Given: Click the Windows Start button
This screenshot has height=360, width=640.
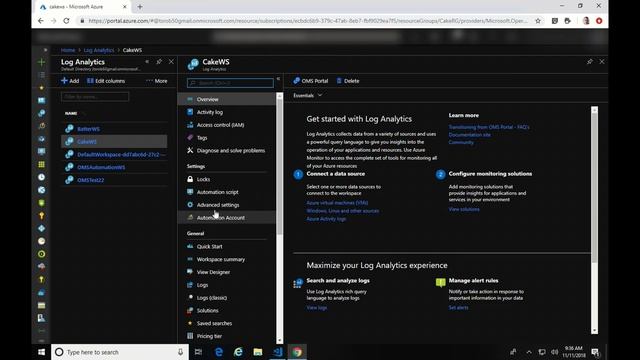Looking at the screenshot, I should pos(41,352).
